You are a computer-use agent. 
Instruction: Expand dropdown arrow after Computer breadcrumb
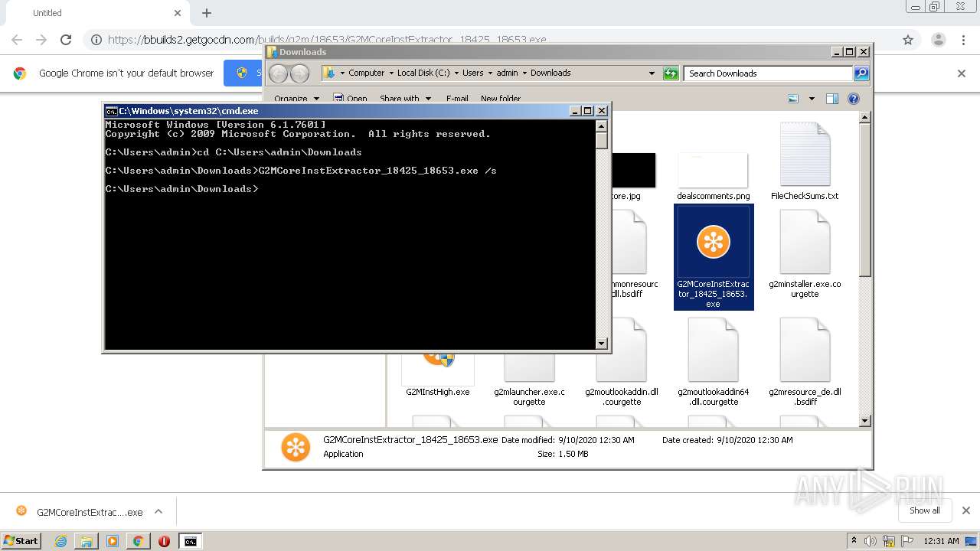pos(390,73)
